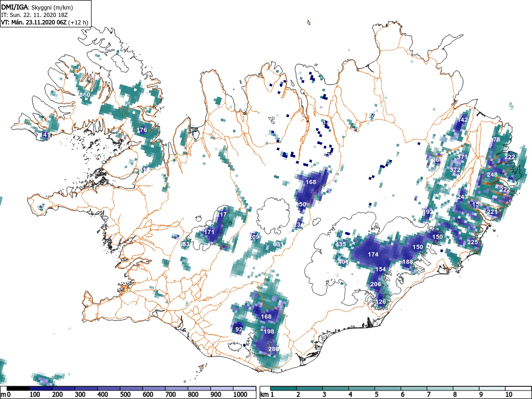The height and width of the screenshot is (399, 532).
Task: Click the 188 visibility value on the map
Action: click(x=408, y=262)
